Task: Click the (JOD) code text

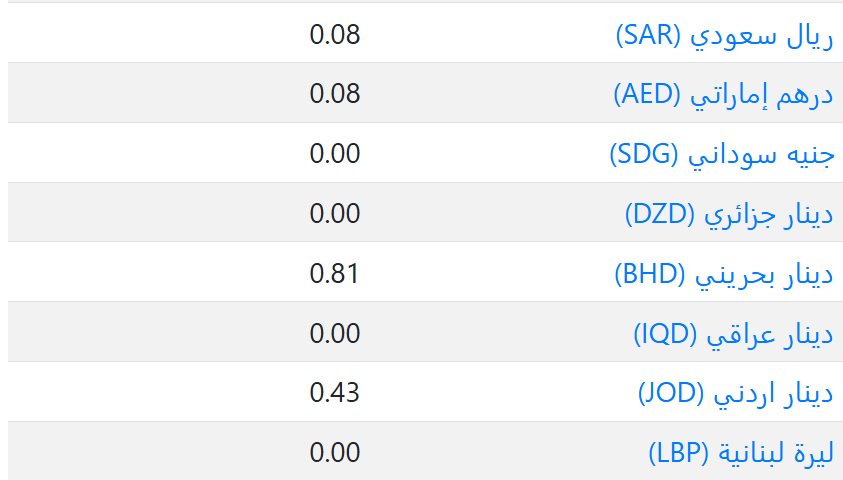Action: tap(670, 393)
